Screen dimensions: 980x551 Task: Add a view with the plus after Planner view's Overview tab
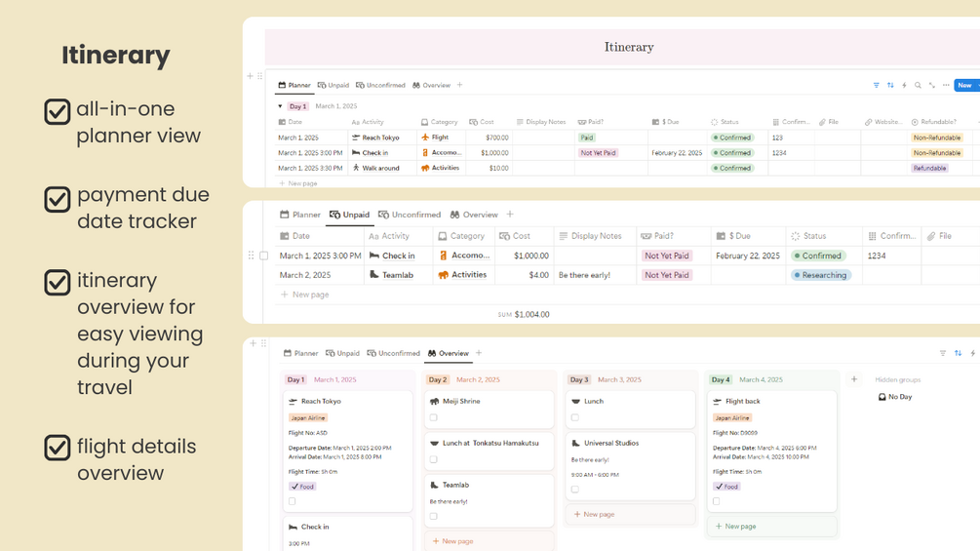point(459,85)
